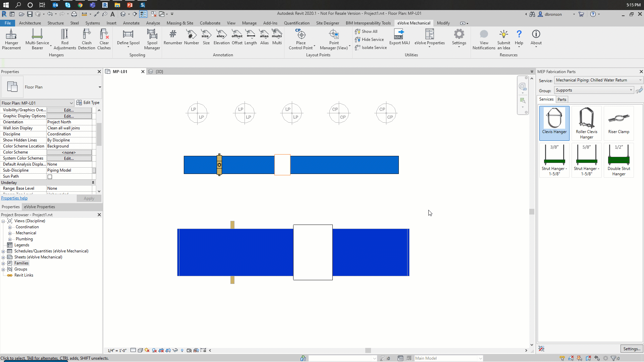The height and width of the screenshot is (362, 644).
Task: Switch to the Parts tab in Fabrication panel
Action: point(562,100)
